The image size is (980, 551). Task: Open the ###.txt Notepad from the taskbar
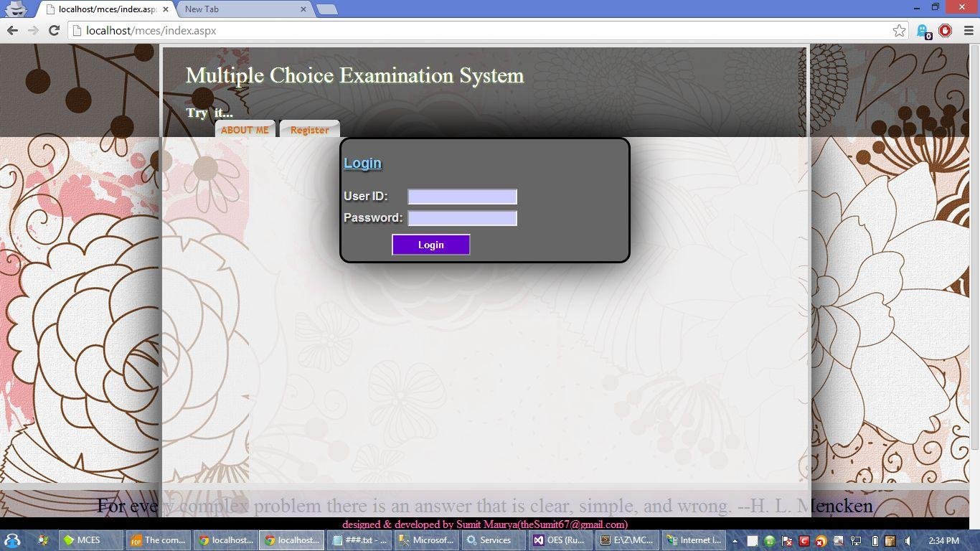pyautogui.click(x=359, y=540)
